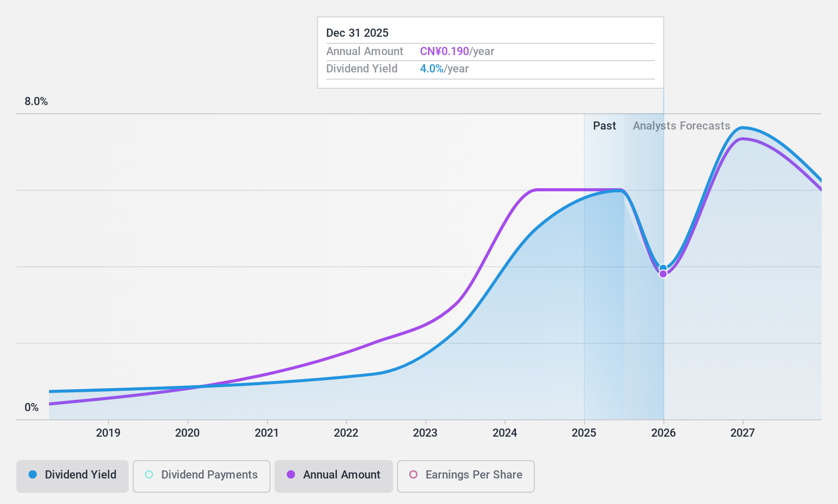Click the 2021 x-axis label
The image size is (838, 504).
click(267, 433)
